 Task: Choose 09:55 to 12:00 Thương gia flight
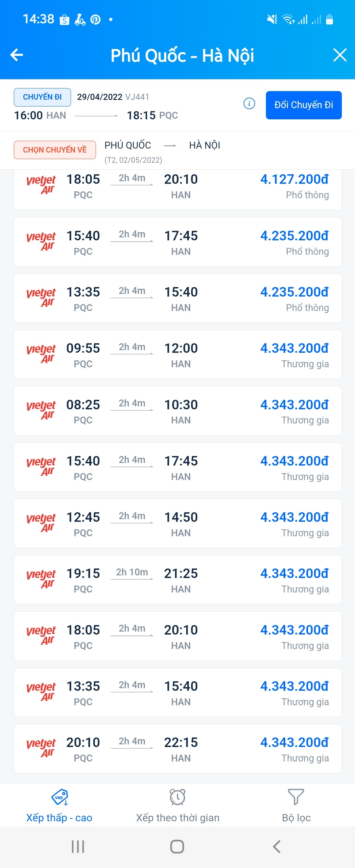(177, 354)
